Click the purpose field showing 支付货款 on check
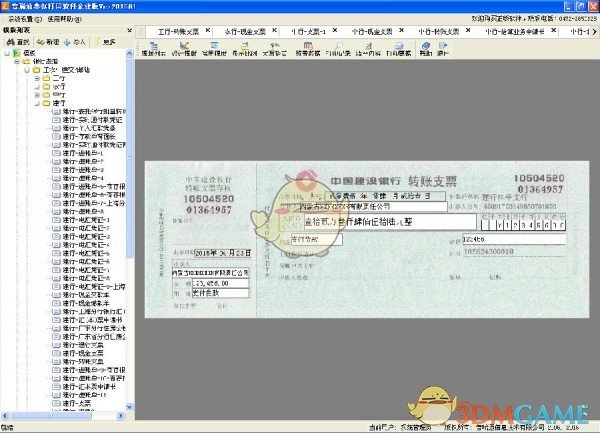The width and height of the screenshot is (600, 433). (x=316, y=239)
